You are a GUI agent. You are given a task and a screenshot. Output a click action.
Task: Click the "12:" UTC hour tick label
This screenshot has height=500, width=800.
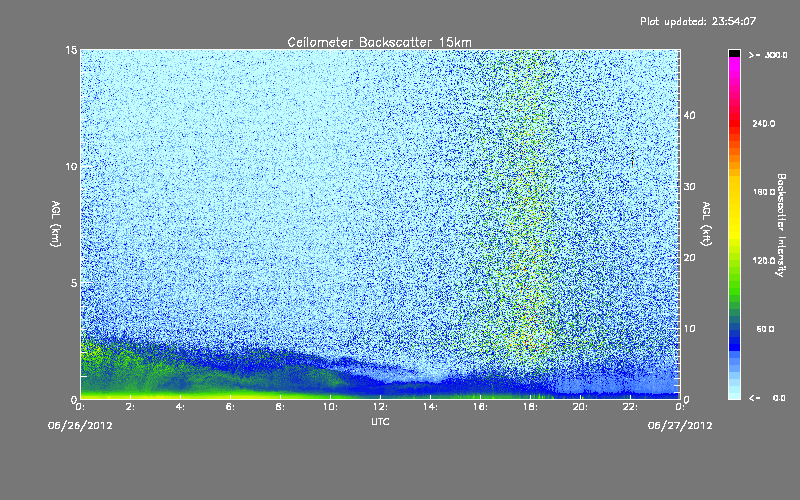click(x=381, y=407)
